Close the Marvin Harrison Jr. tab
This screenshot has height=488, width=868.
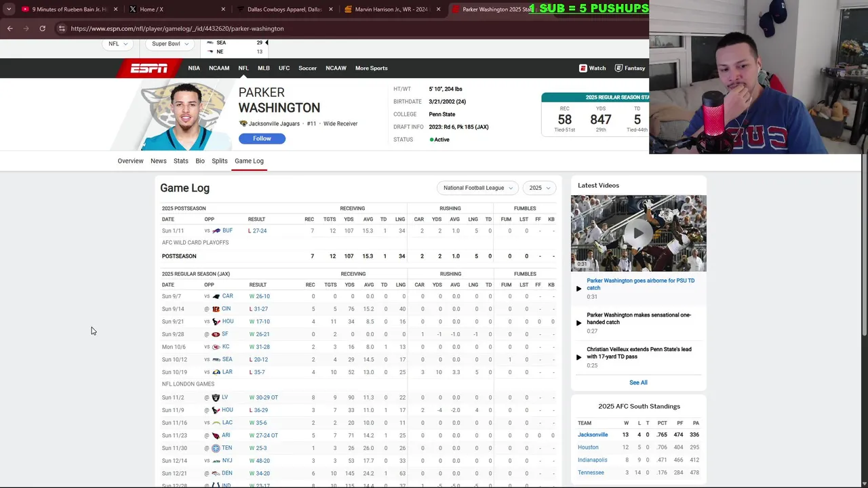tap(438, 9)
